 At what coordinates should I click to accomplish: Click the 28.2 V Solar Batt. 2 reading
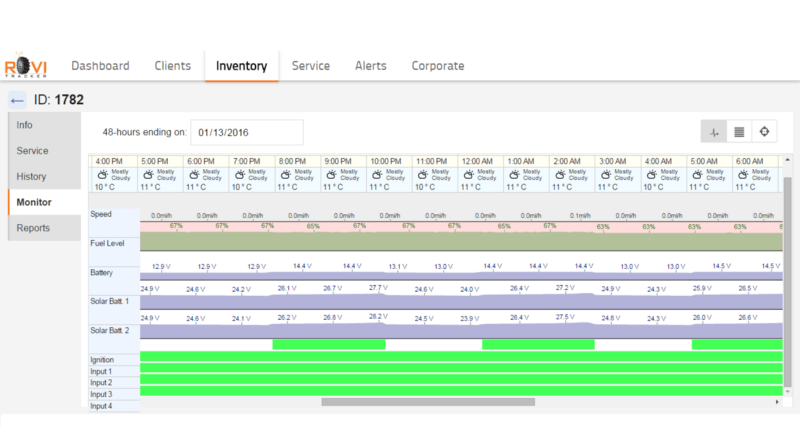click(x=378, y=317)
